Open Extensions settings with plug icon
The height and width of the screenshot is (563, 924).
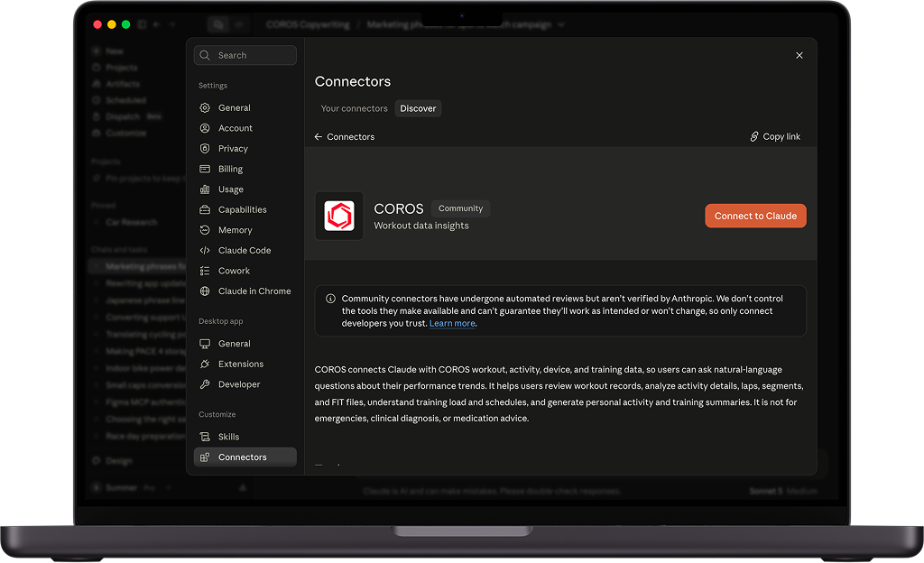[x=245, y=364]
